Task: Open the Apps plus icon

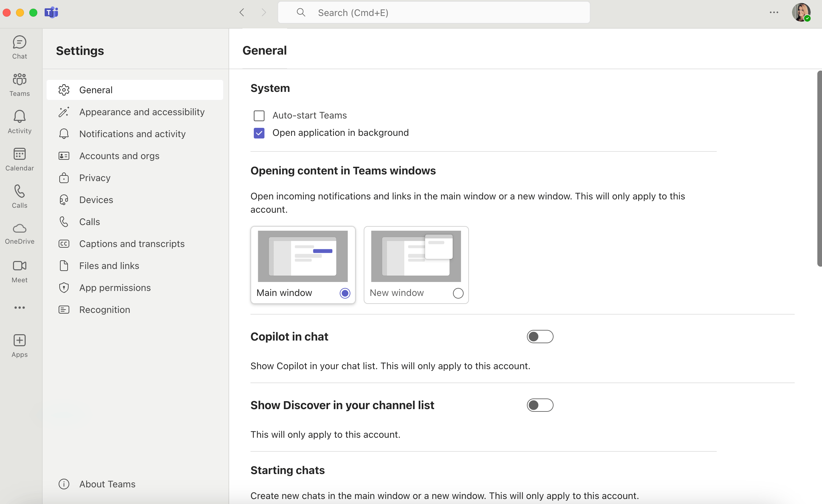Action: point(19,346)
